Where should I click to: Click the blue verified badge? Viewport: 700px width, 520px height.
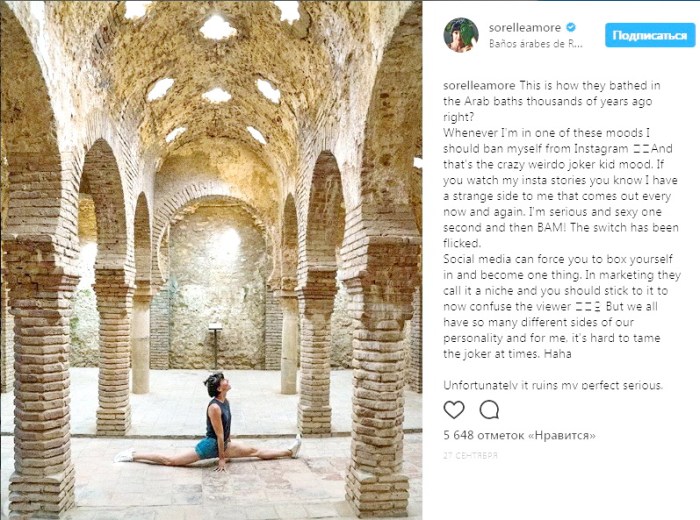[x=571, y=27]
